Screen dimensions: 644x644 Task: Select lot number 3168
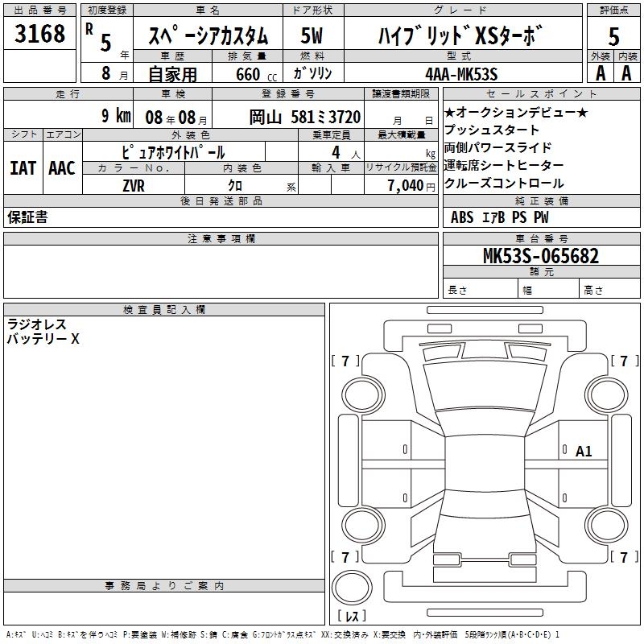tap(40, 34)
